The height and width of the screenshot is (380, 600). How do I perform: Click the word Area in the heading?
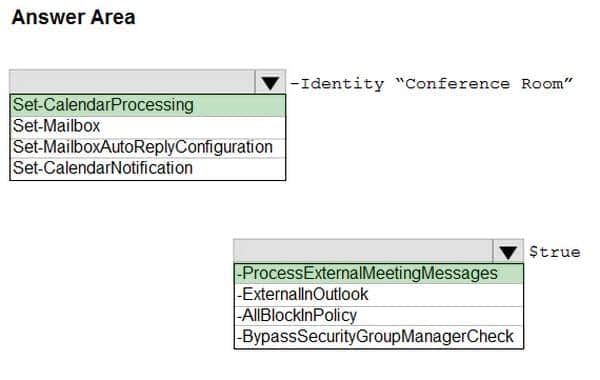pos(113,18)
